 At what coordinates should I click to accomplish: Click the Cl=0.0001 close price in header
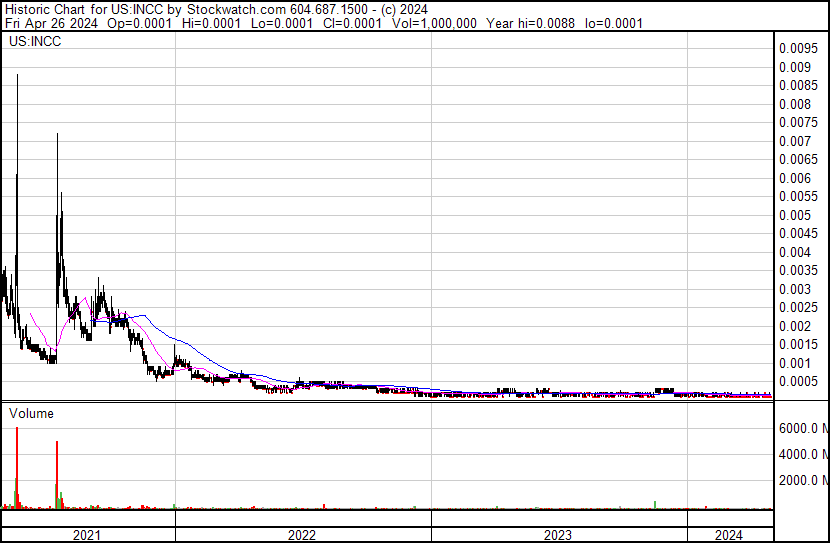point(352,23)
